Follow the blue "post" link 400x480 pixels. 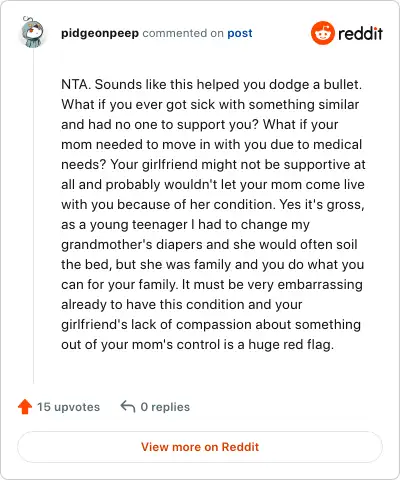pos(240,33)
